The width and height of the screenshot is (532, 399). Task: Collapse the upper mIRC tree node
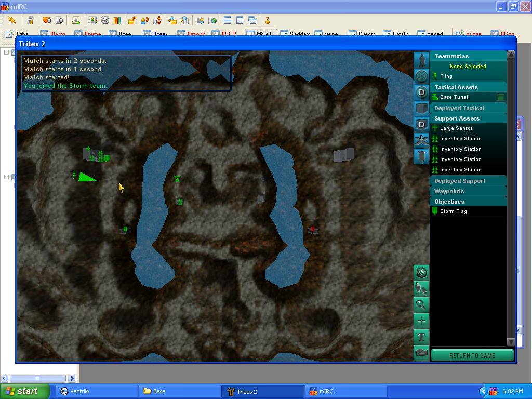[x=6, y=52]
